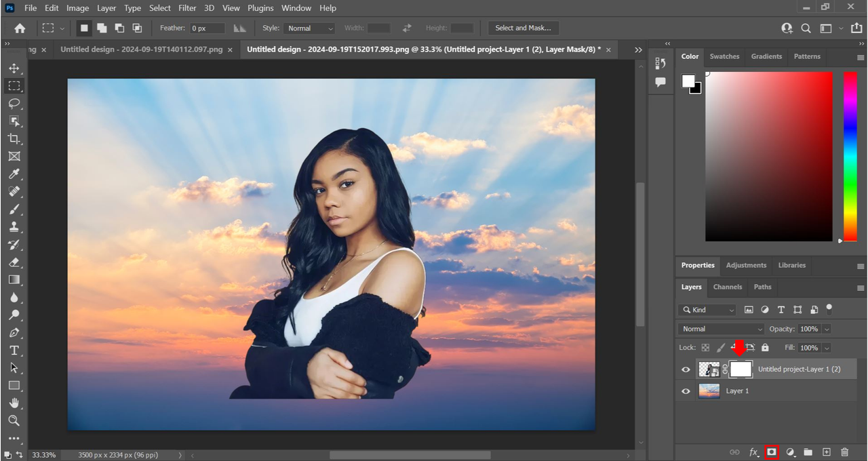The height and width of the screenshot is (461, 868).
Task: Open the marquee tool preset picker arrow
Action: point(62,28)
